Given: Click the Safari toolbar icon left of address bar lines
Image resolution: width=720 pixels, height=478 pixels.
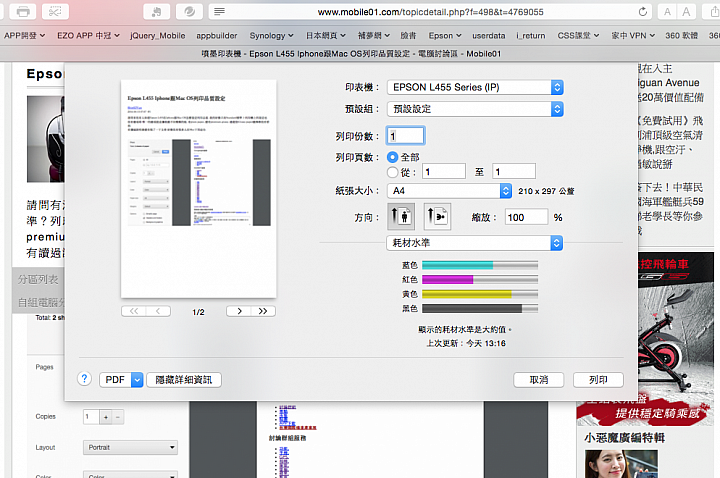Looking at the screenshot, I should click(189, 11).
